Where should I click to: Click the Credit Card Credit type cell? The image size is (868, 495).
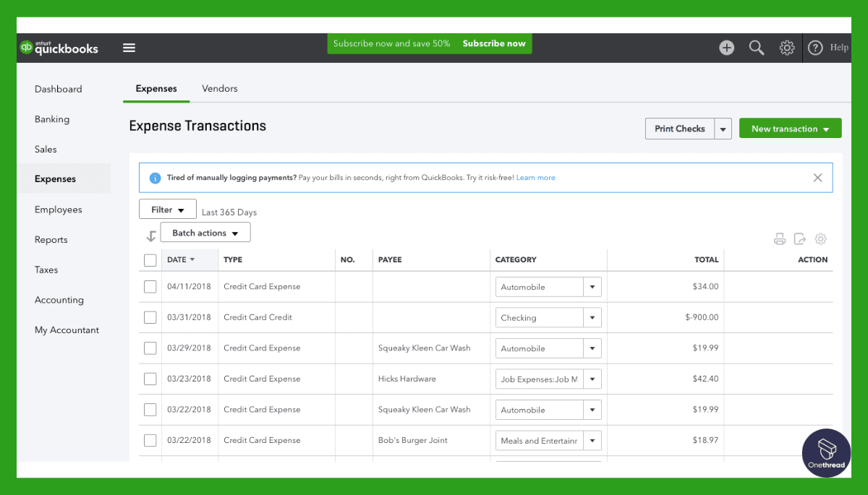tap(258, 317)
